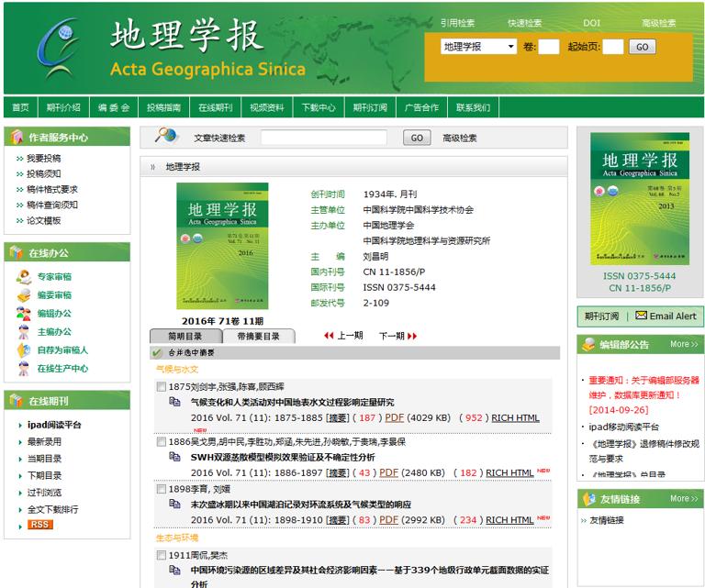
Task: Open the 投稿指南 navigation menu item
Action: click(164, 107)
